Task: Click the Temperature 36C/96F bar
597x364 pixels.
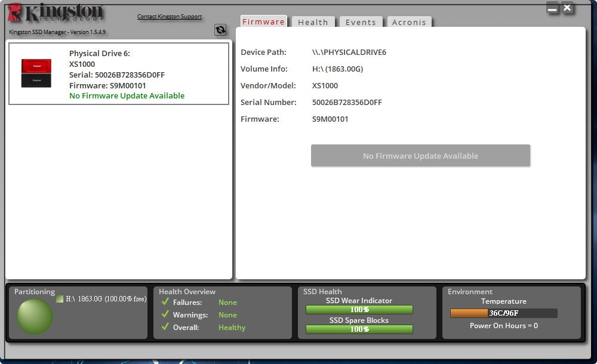Action: click(504, 313)
